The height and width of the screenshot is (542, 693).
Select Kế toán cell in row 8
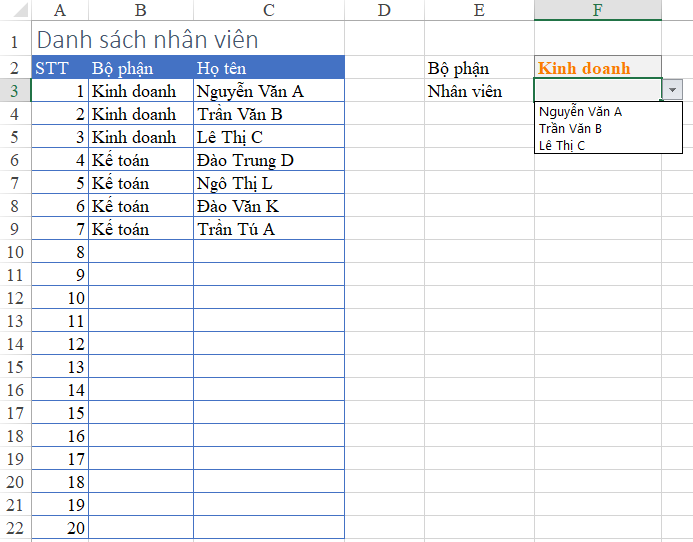point(141,206)
